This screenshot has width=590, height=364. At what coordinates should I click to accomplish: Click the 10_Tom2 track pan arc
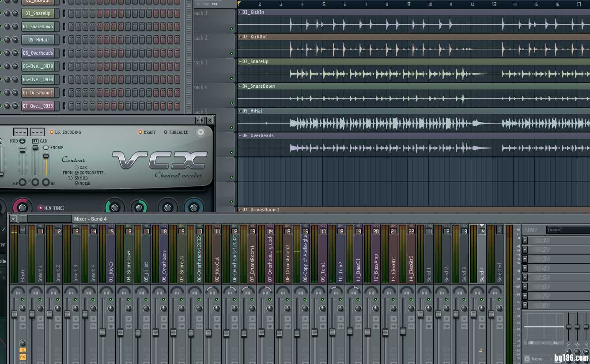point(336,290)
